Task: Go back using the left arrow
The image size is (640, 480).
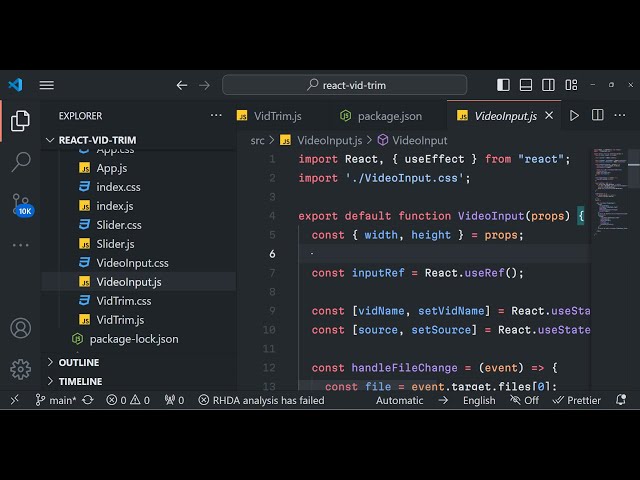Action: point(182,85)
